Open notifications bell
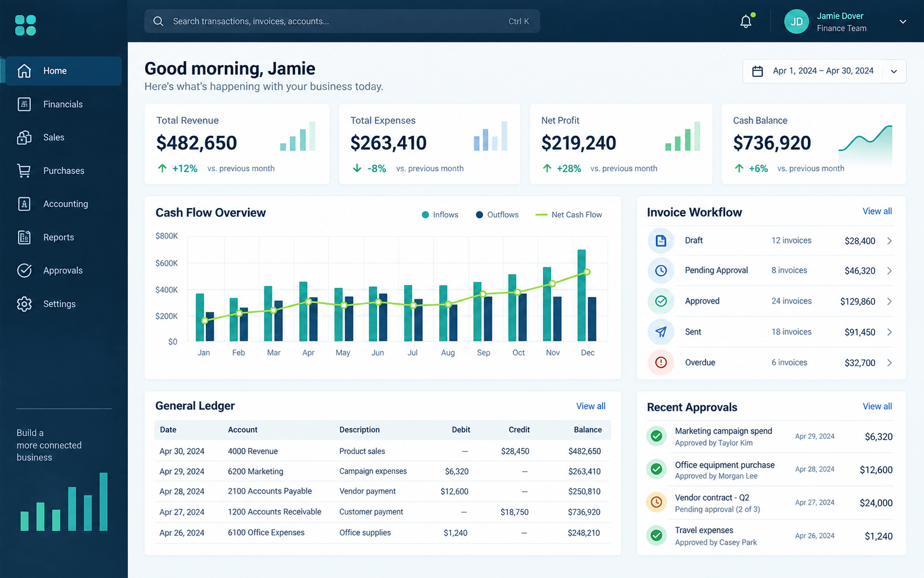 point(746,22)
